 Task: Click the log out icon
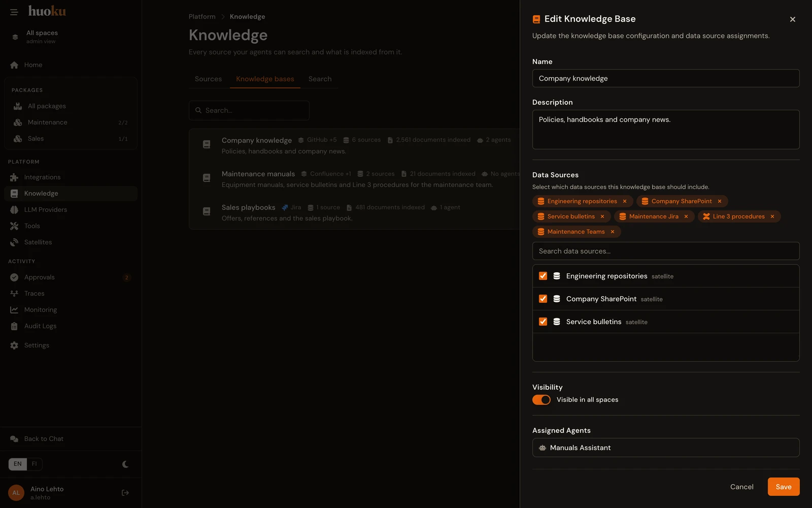(125, 493)
